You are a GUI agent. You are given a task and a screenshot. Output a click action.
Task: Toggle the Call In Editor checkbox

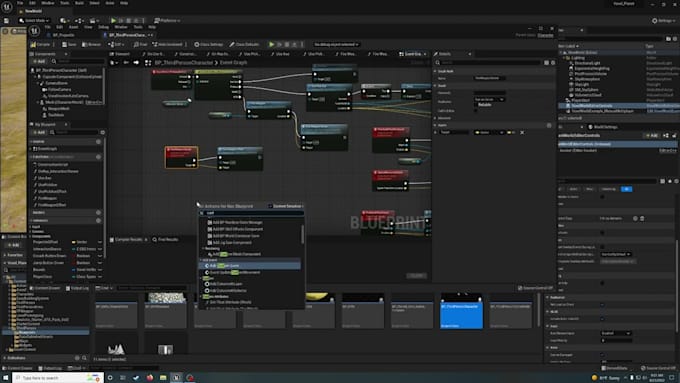pos(476,111)
